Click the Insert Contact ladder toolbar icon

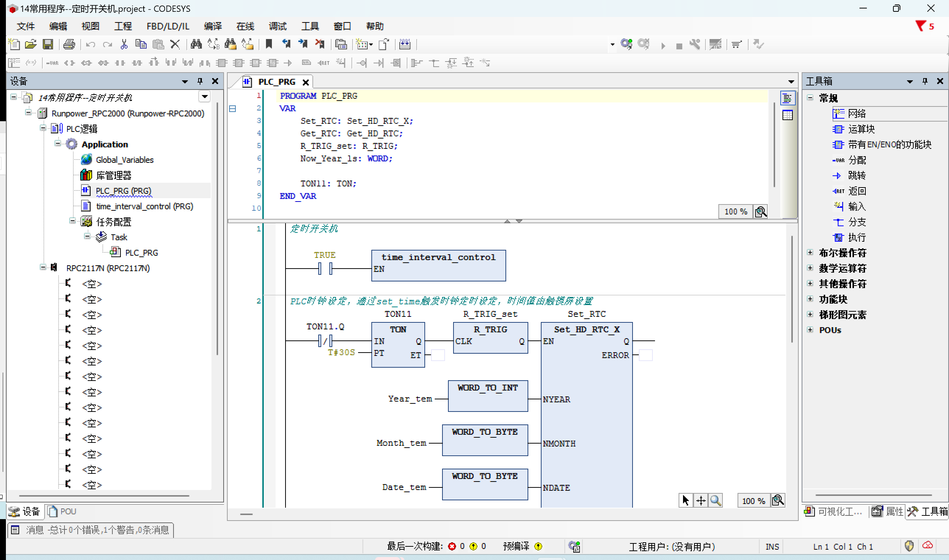pos(120,63)
